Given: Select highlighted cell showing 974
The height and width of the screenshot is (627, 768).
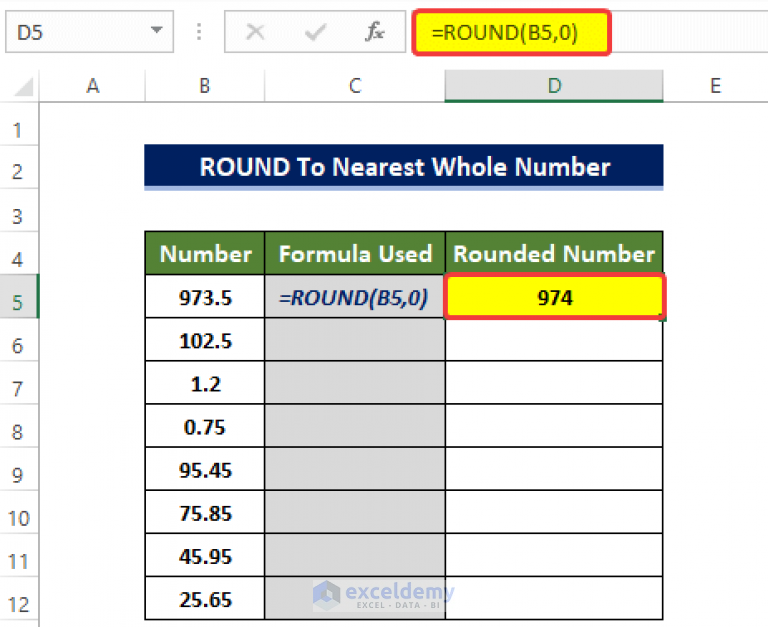Looking at the screenshot, I should coord(554,297).
